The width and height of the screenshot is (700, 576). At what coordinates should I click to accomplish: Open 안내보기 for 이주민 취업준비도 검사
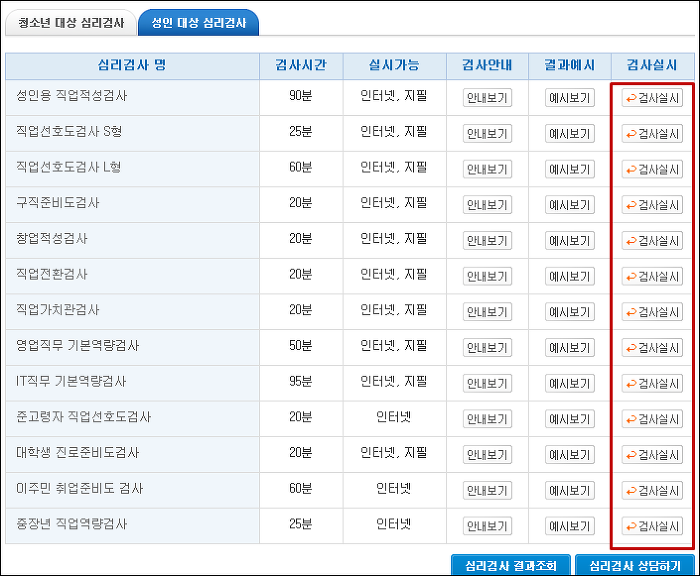487,490
